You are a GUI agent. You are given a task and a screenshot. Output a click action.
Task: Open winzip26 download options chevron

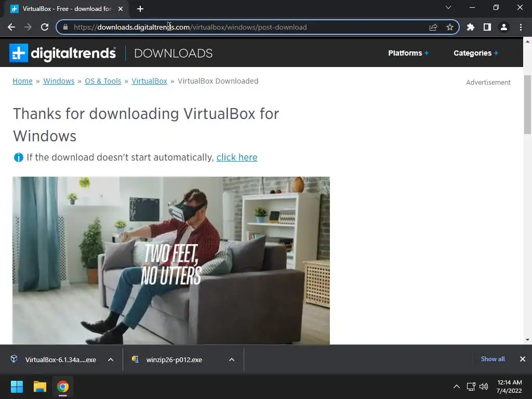tap(232, 360)
